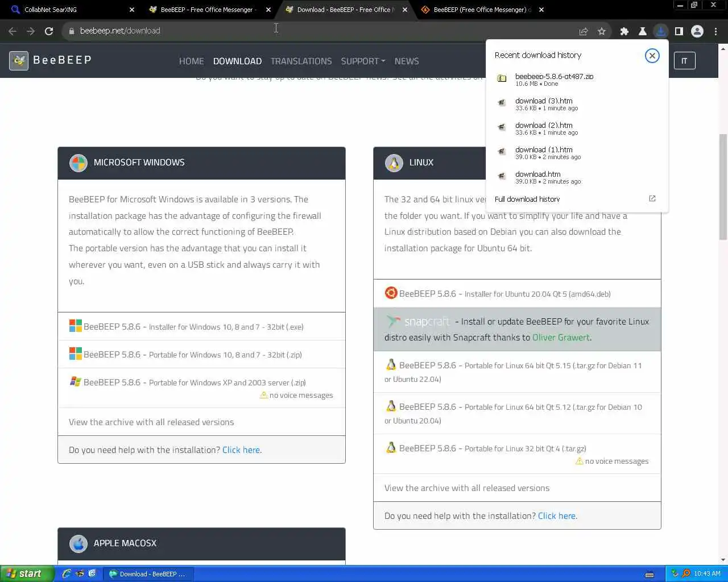Switch language with the IT button
This screenshot has width=728, height=582.
684,61
